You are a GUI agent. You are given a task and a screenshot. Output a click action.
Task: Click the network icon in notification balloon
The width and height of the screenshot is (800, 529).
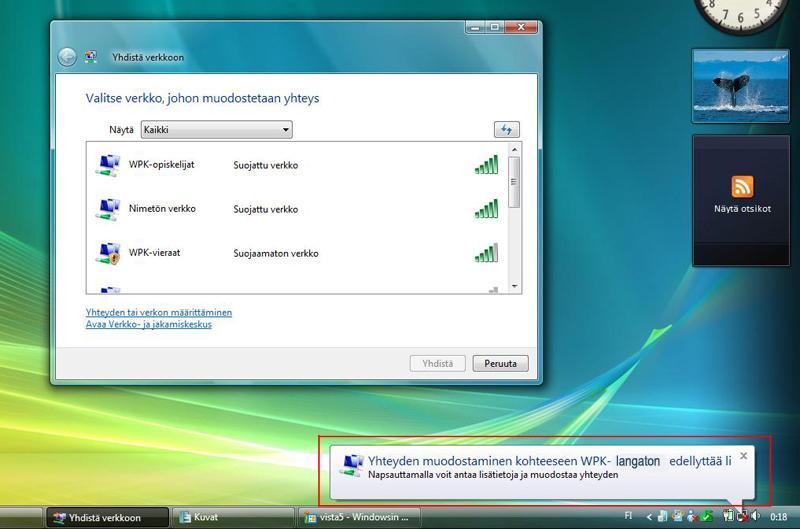352,465
